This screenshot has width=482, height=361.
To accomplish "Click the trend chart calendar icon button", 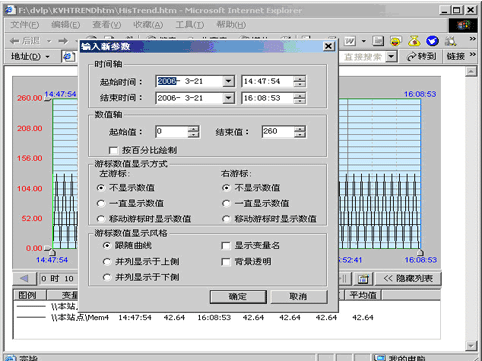I will tap(363, 278).
